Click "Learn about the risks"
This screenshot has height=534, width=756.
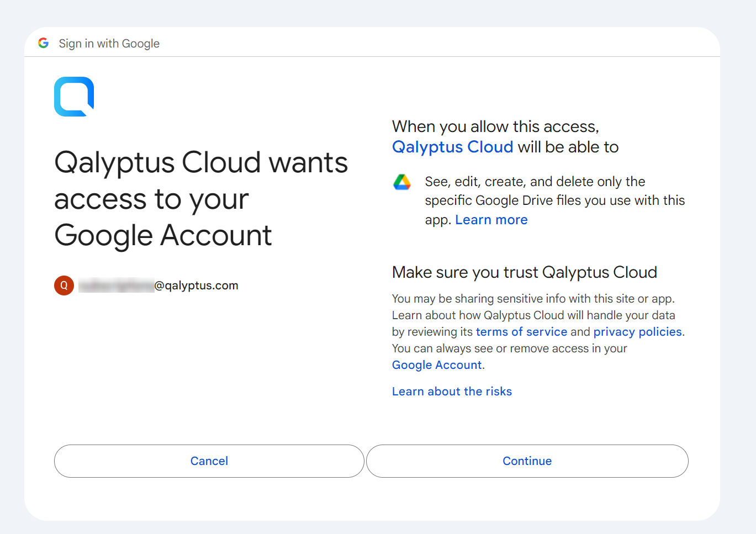point(452,391)
